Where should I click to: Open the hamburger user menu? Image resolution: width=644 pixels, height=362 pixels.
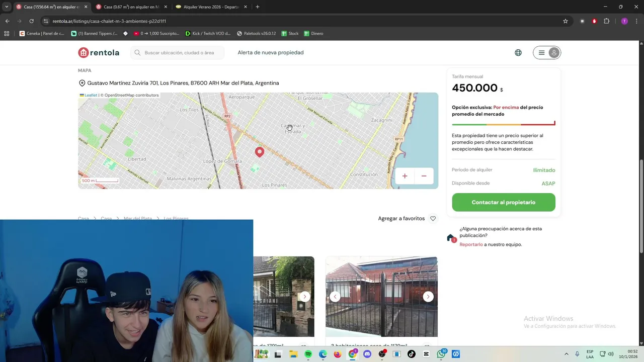click(x=547, y=53)
